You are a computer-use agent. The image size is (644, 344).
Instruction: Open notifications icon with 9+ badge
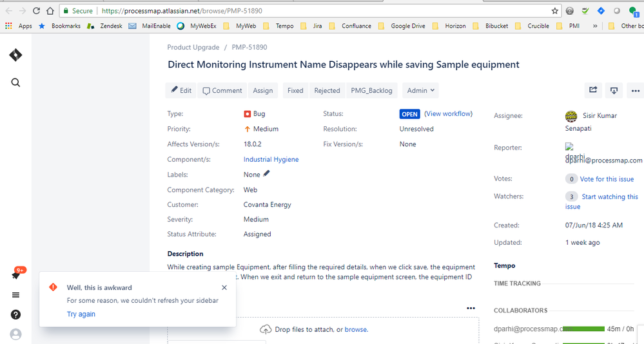(x=16, y=275)
